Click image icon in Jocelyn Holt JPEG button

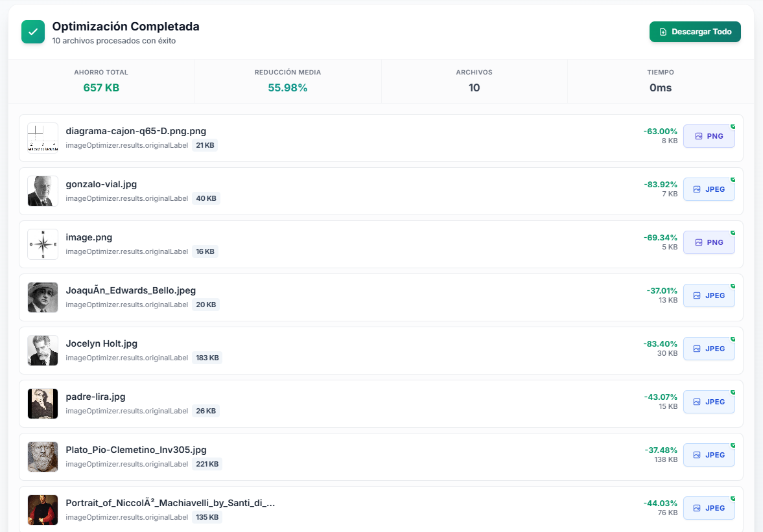697,349
